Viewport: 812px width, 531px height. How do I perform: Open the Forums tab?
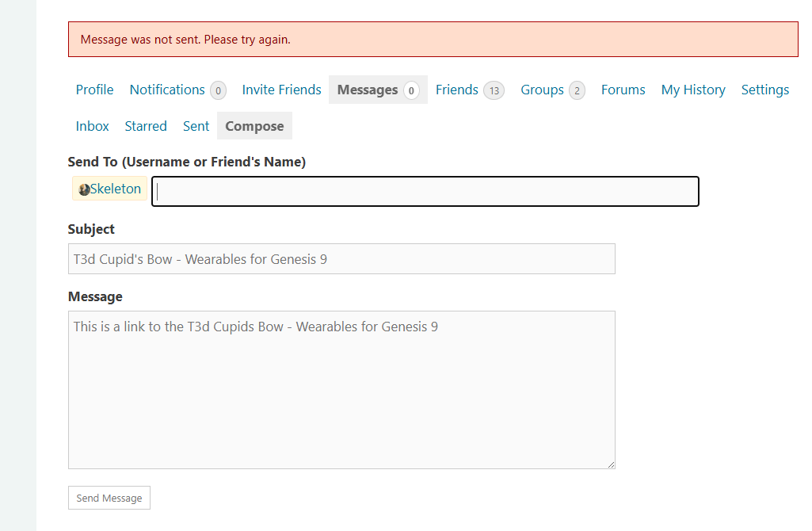623,90
